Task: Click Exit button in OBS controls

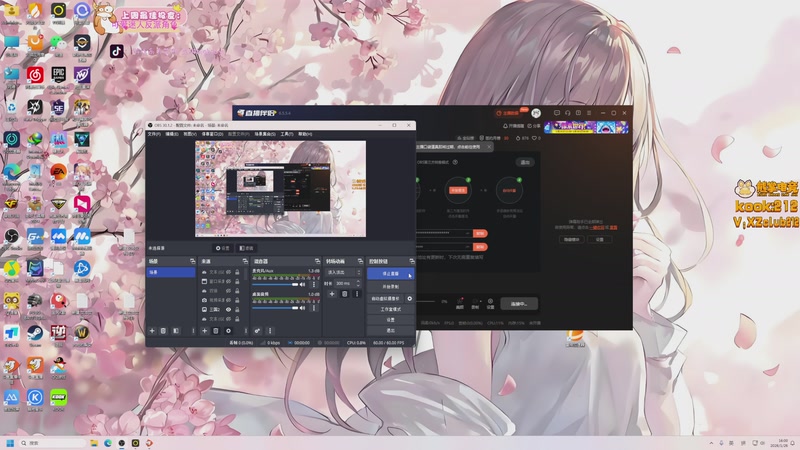Action: (x=390, y=331)
